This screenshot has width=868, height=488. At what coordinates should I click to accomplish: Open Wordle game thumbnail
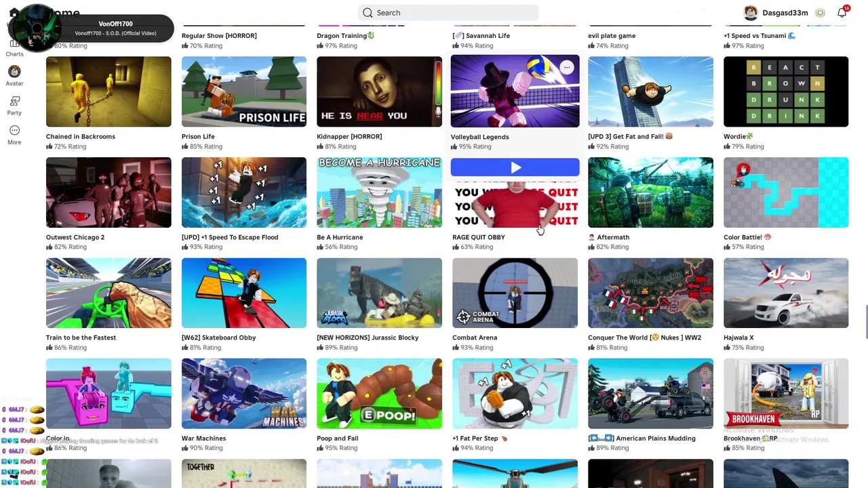pos(786,91)
